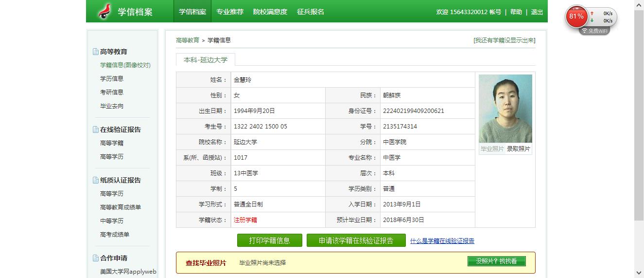The height and width of the screenshot is (278, 644).
Task: Click 查找毕业照片 heading text
Action: [206, 263]
